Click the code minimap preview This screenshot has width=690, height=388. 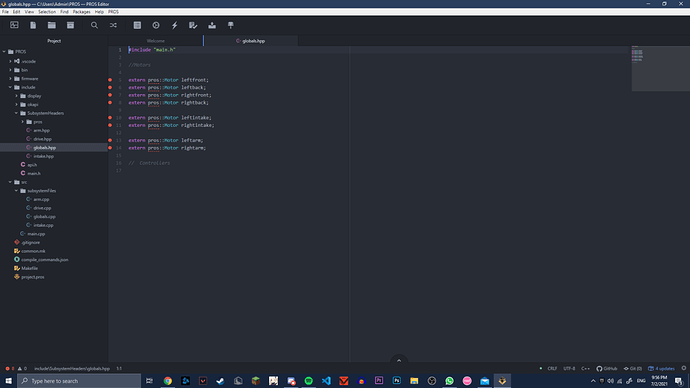(x=660, y=68)
